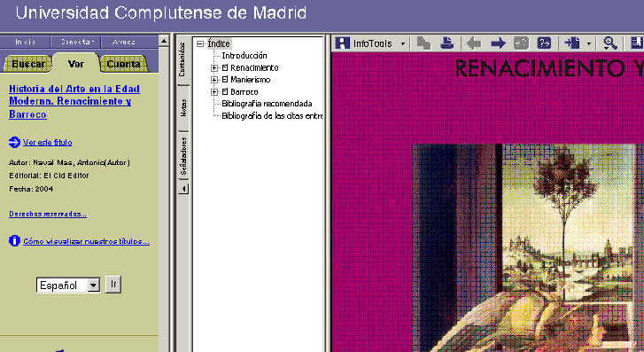
Task: Click the InfoTools book icon
Action: (342, 43)
